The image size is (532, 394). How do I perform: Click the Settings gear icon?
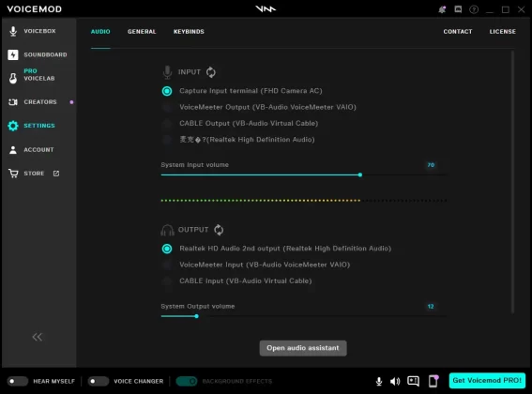[x=13, y=126]
